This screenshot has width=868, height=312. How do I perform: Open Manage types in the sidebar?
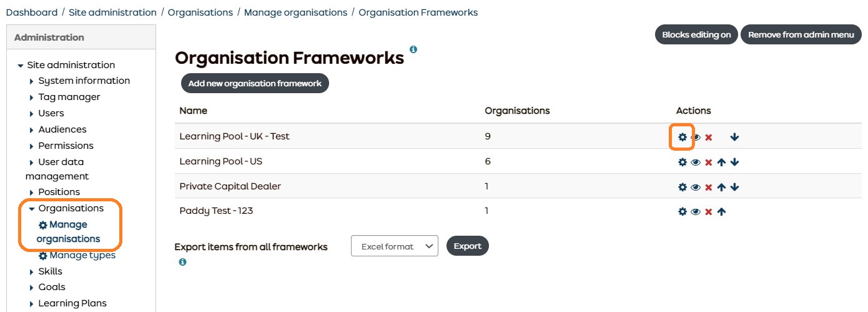[77, 255]
